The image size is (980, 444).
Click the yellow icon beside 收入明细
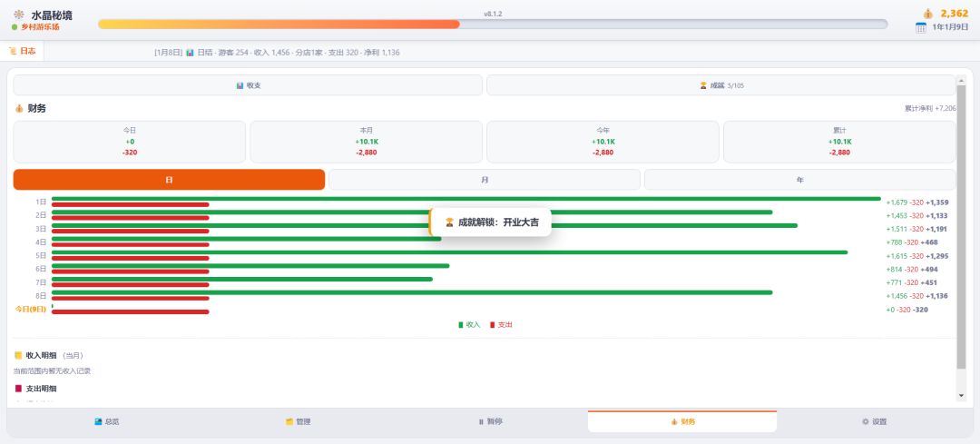(x=18, y=355)
